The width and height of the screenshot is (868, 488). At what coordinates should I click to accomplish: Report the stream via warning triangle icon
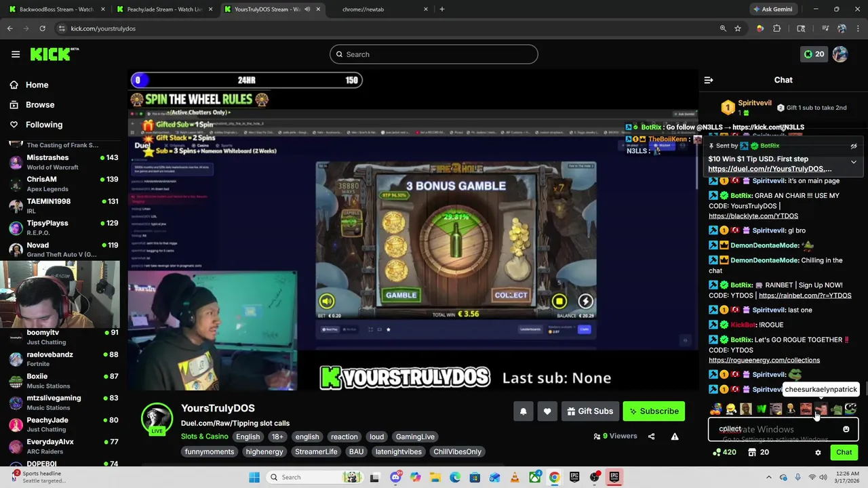tap(675, 436)
